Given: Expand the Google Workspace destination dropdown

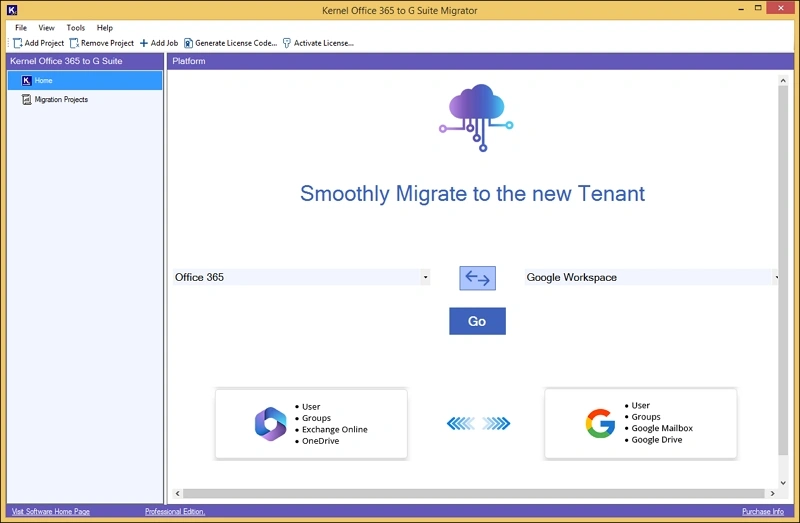Looking at the screenshot, I should point(776,277).
